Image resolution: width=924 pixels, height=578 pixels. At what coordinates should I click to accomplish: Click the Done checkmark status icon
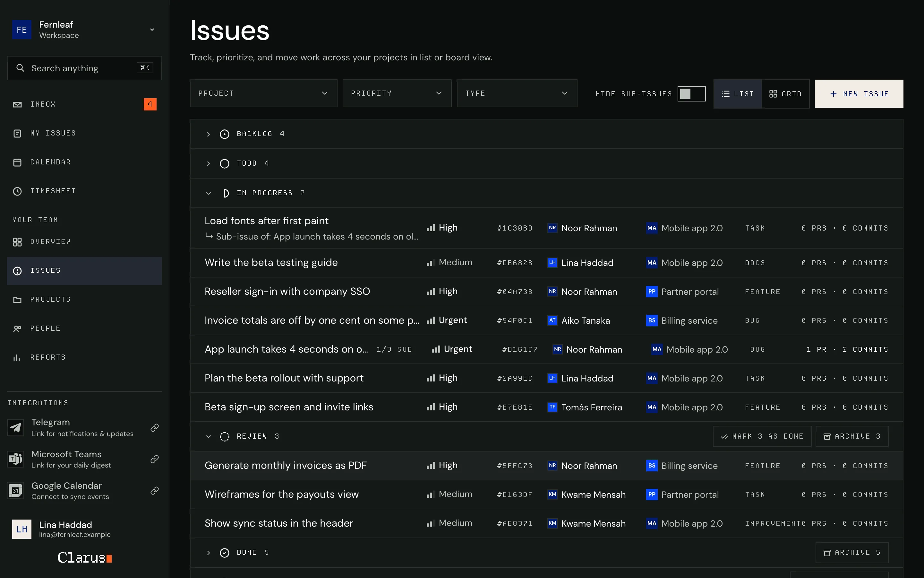point(225,552)
